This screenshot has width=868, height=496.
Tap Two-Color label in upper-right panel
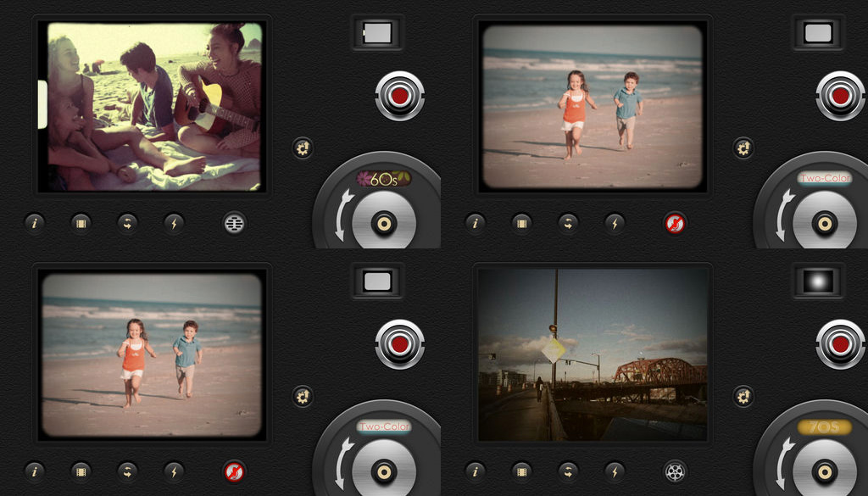click(x=825, y=178)
